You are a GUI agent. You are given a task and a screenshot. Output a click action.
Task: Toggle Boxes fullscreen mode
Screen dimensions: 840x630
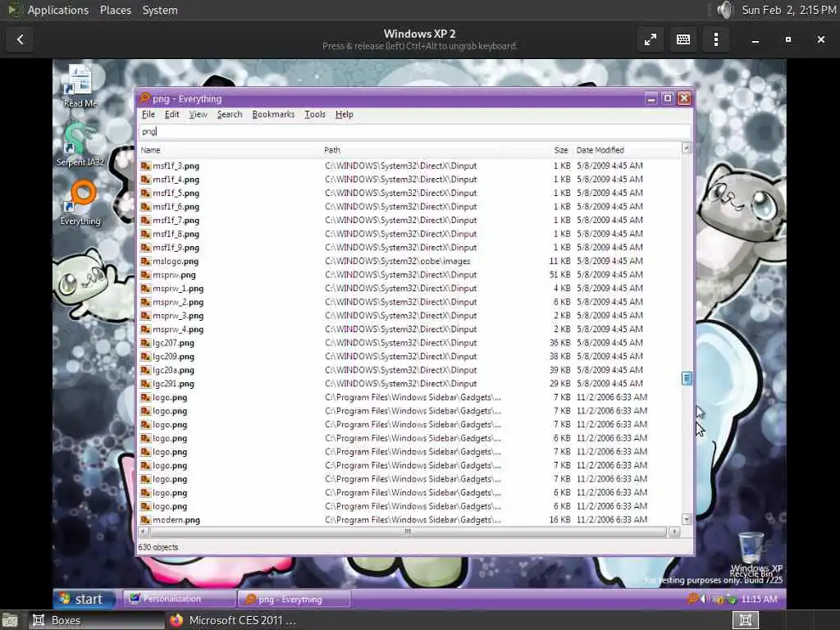coord(651,39)
